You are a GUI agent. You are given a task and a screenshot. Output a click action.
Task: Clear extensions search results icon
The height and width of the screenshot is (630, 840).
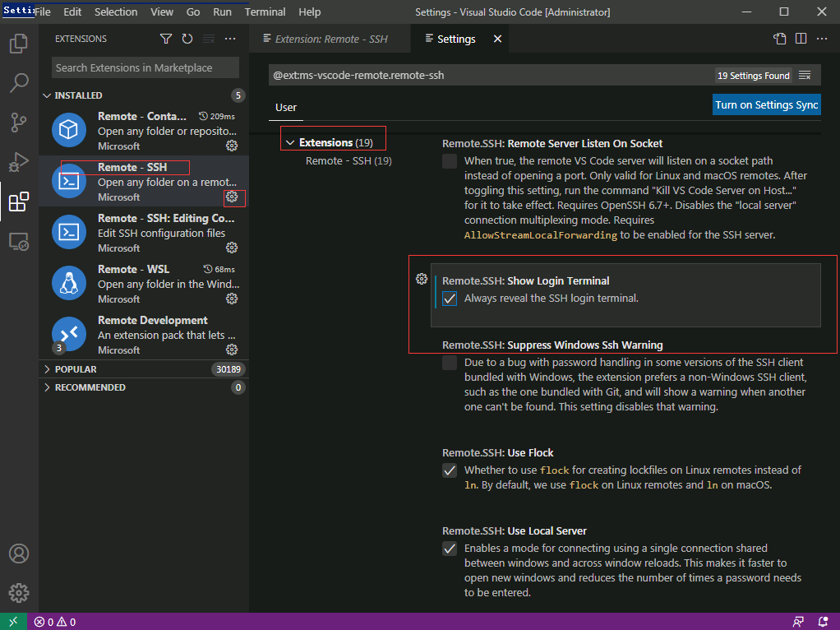(209, 39)
